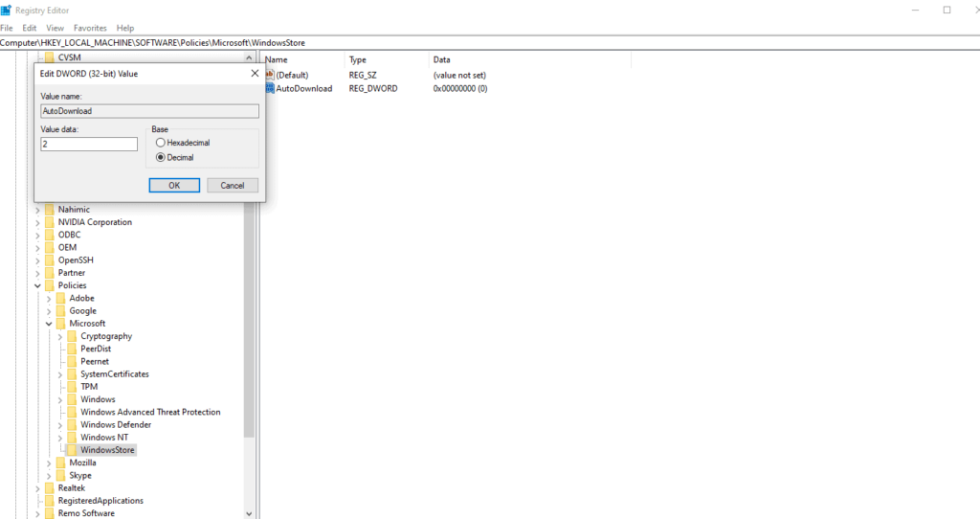
Task: Select the RegisteredApplications key
Action: tap(100, 500)
